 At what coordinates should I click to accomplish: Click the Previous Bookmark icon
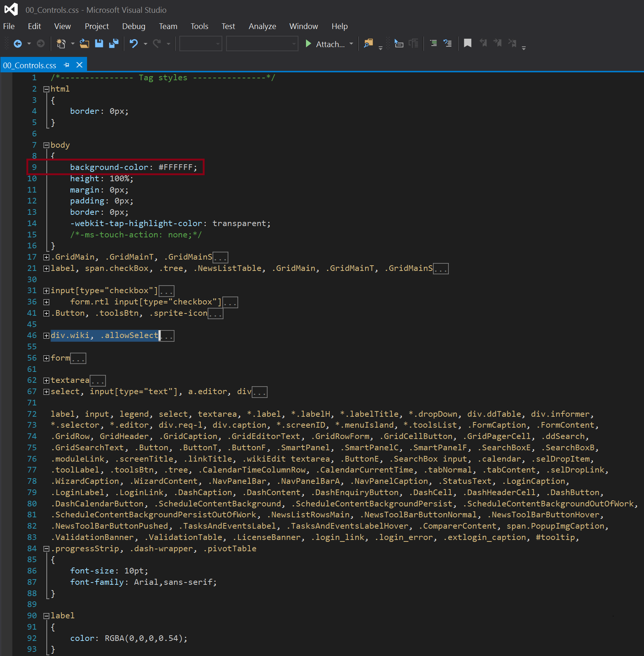click(483, 43)
